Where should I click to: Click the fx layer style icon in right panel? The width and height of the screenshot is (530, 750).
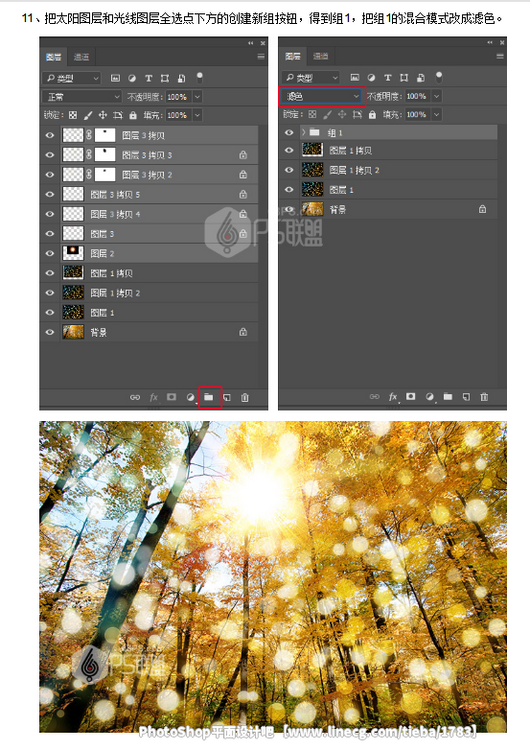pos(393,397)
